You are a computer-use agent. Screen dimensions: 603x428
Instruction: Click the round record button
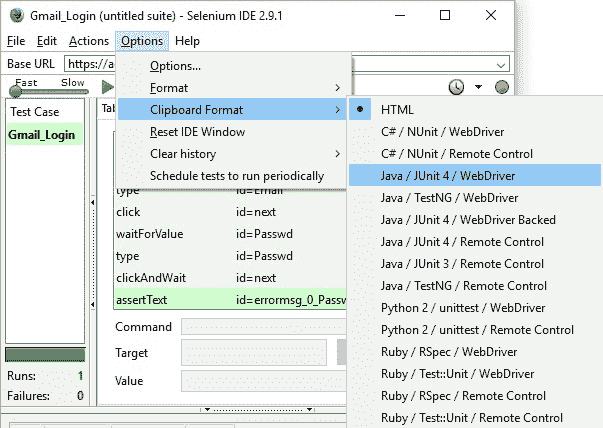pos(501,87)
